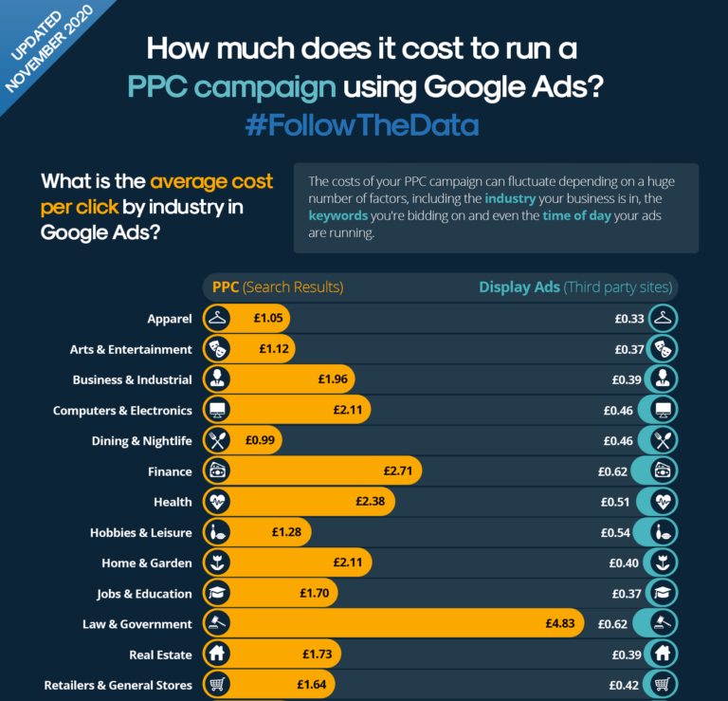Image resolution: width=728 pixels, height=701 pixels.
Task: Click the Law & Government £4.83 orange bar
Action: [x=393, y=623]
